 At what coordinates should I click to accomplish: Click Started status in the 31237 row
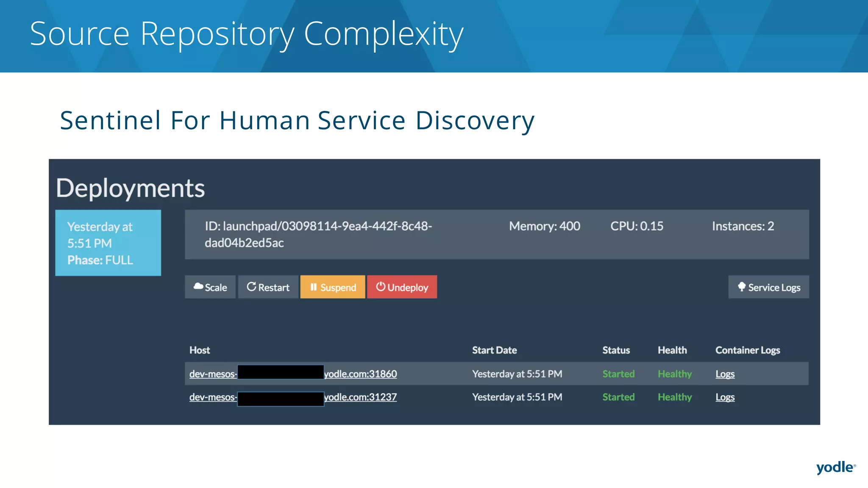pos(618,397)
